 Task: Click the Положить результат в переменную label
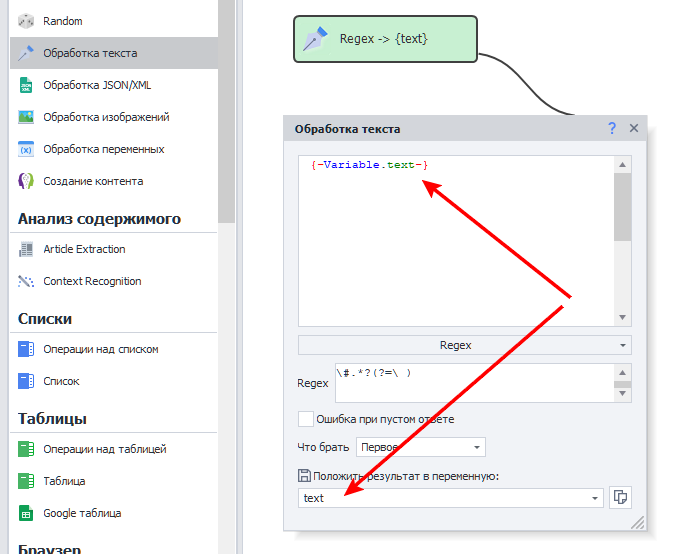click(406, 476)
